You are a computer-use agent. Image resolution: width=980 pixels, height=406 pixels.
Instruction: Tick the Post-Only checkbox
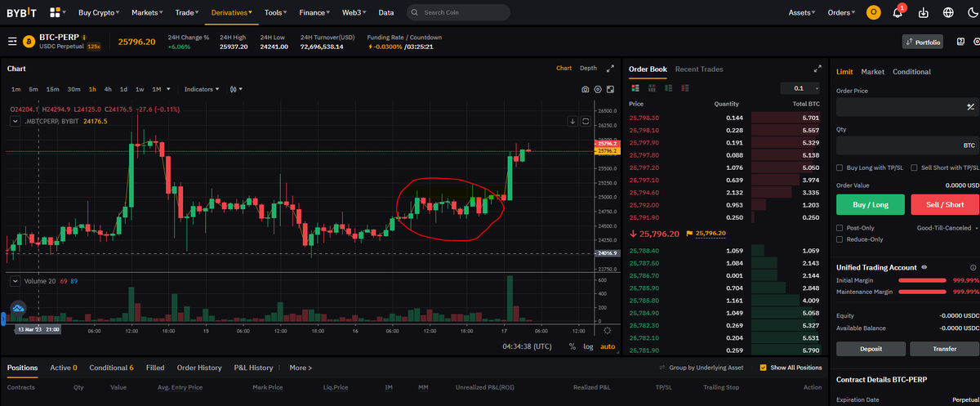840,228
